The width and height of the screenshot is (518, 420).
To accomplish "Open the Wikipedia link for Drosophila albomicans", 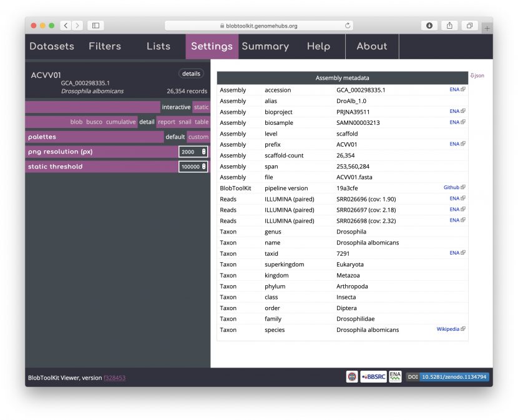I will (x=450, y=330).
